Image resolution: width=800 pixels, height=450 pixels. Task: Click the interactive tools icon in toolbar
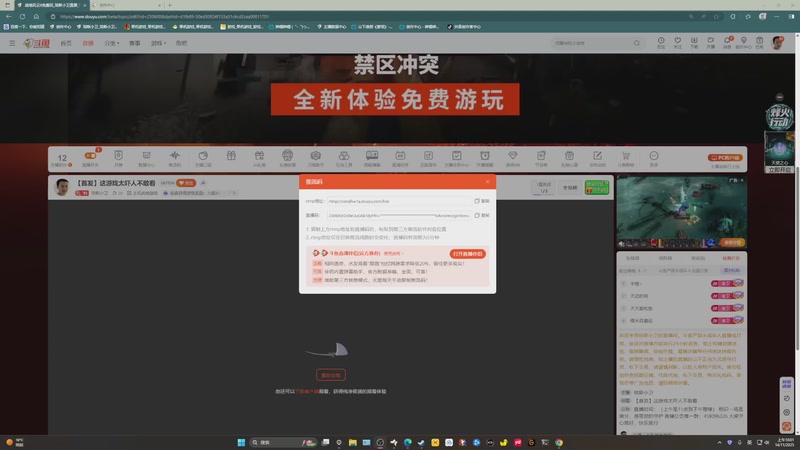pyautogui.click(x=344, y=158)
